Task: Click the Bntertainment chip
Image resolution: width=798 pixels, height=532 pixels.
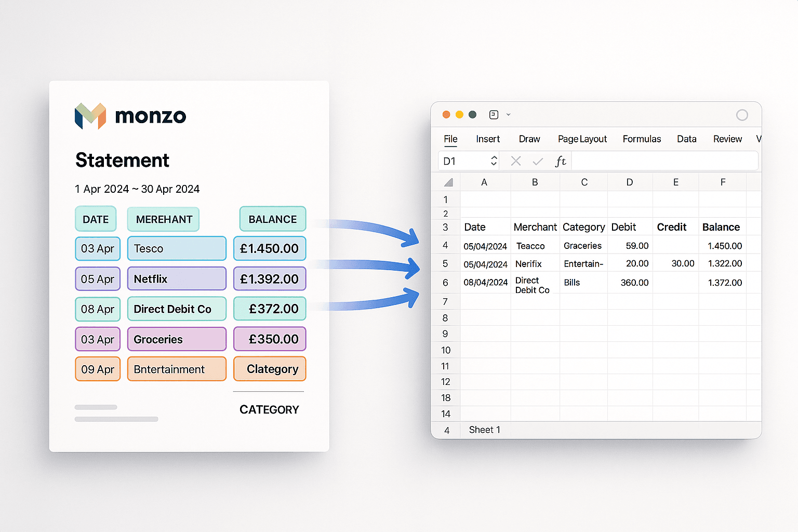Action: click(x=177, y=369)
